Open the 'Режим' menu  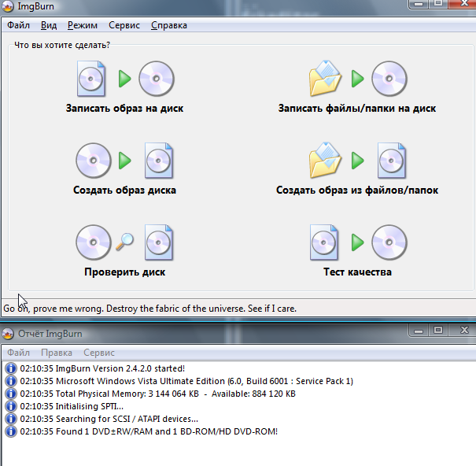[83, 25]
